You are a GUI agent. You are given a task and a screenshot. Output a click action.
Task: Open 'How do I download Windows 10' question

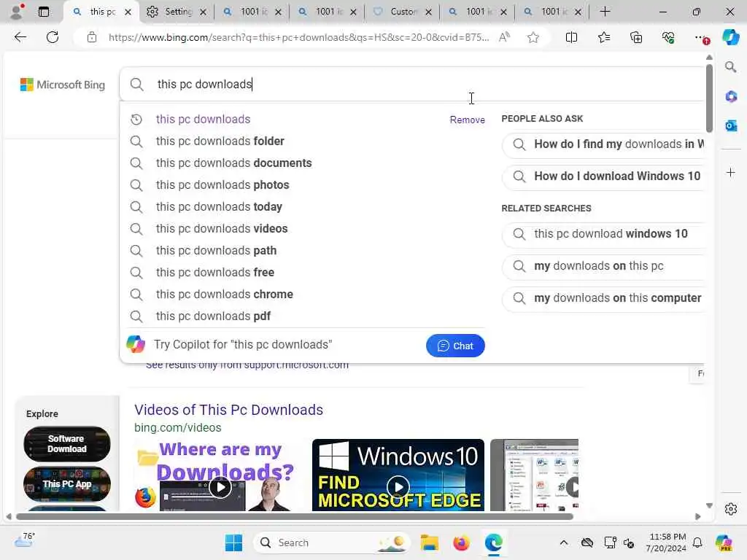pos(603,176)
